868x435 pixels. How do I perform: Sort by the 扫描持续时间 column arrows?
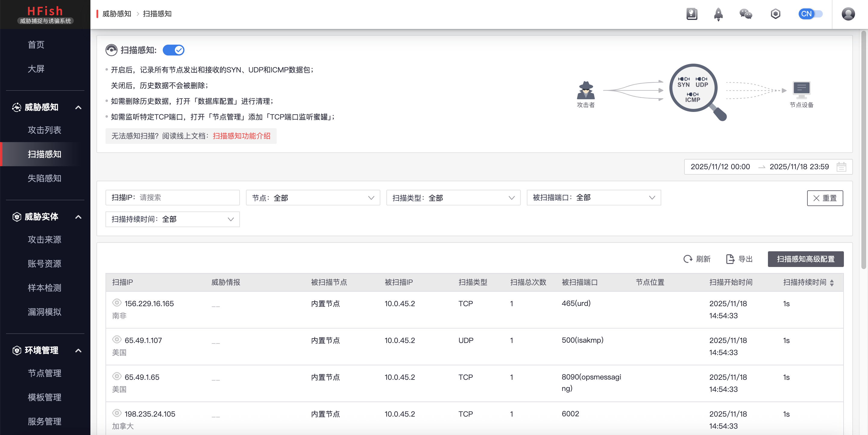point(832,283)
